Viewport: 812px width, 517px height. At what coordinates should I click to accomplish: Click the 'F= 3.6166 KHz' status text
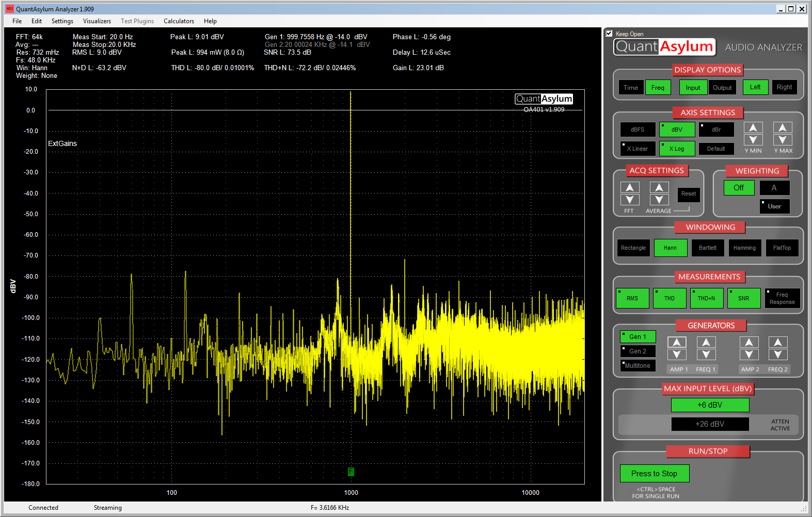[x=330, y=508]
